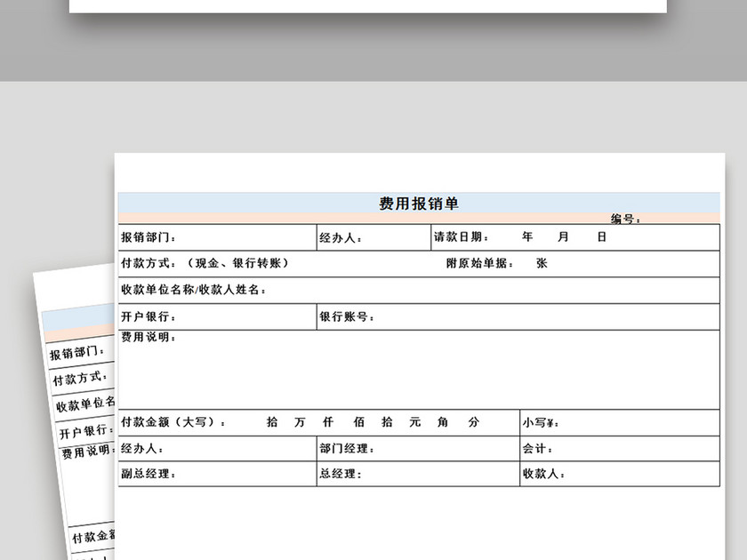Click the 开户银行 input cell

[213, 316]
